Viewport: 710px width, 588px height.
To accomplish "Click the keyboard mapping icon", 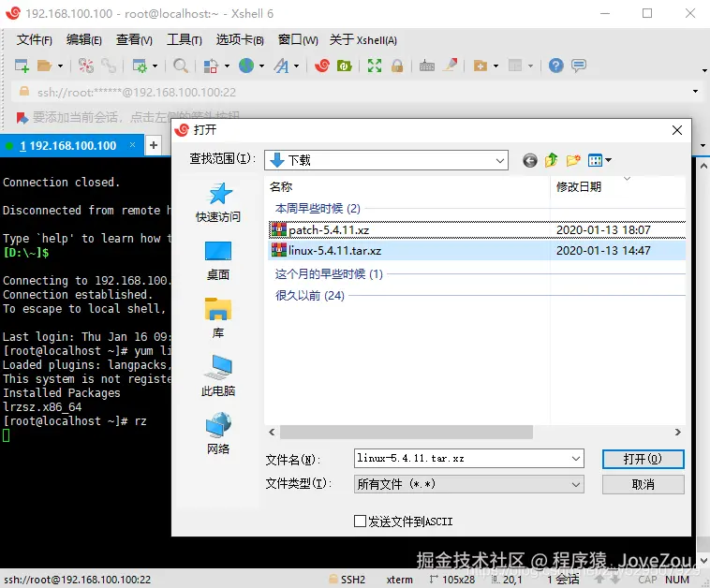I will 426,66.
